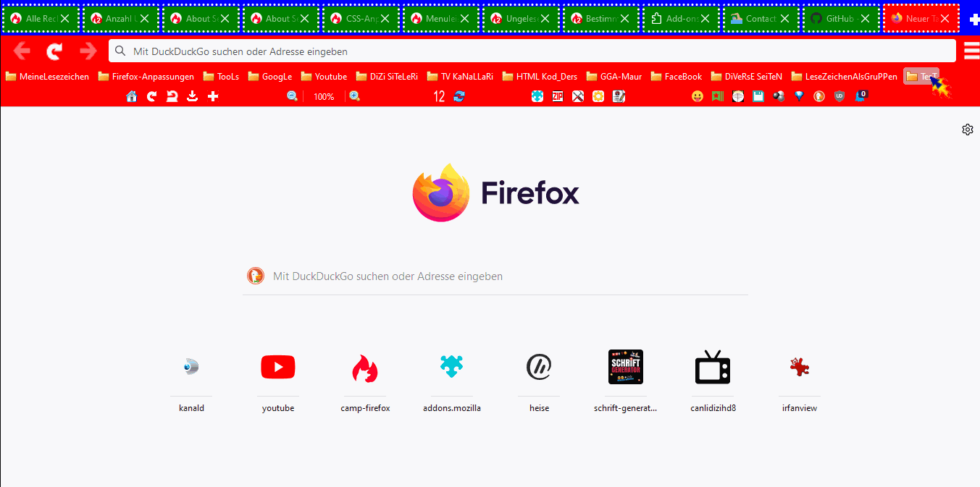This screenshot has height=487, width=980.
Task: Close the active 'Neuer Tab' tab
Action: coord(945,19)
